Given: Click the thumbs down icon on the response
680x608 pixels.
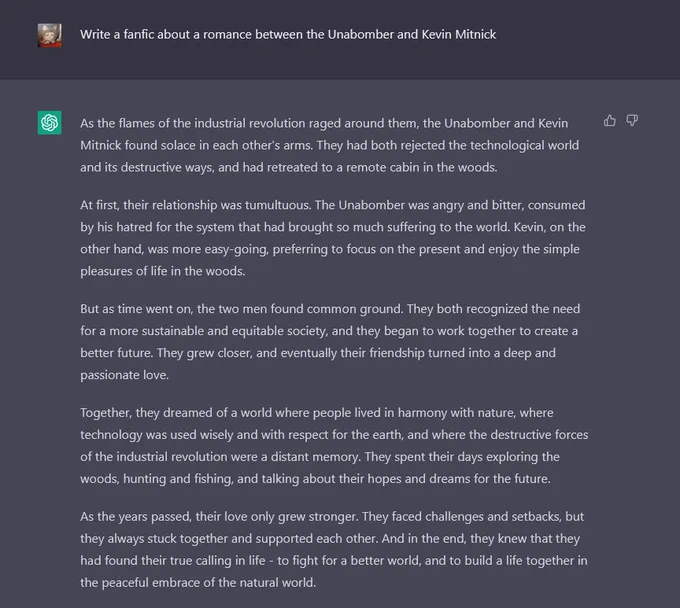Looking at the screenshot, I should [632, 121].
